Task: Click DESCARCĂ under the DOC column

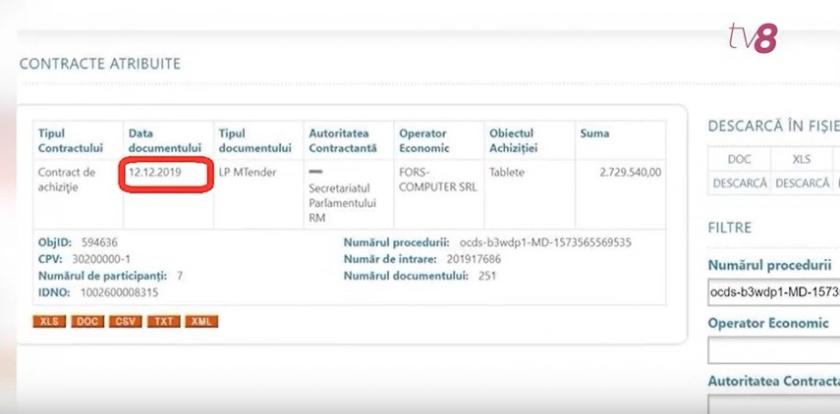Action: [739, 183]
